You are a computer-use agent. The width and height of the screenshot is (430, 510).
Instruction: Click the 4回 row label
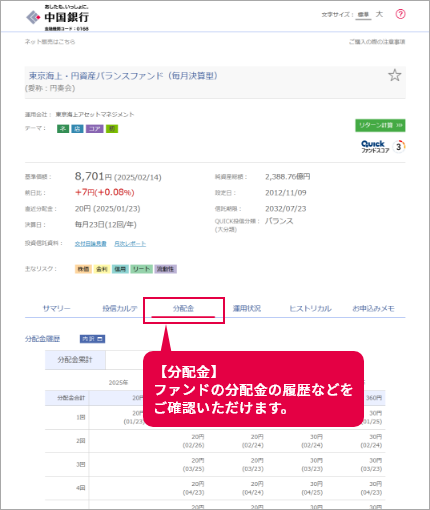tap(81, 488)
